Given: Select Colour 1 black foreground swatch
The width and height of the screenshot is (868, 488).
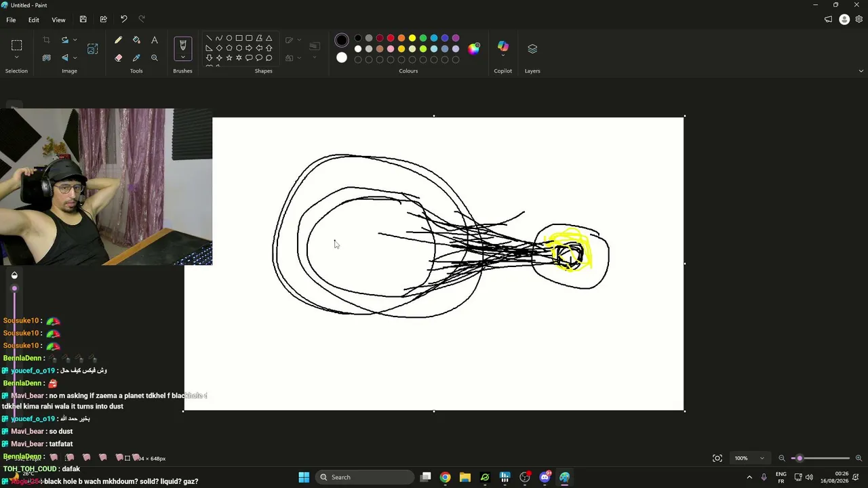Looking at the screenshot, I should tap(342, 41).
